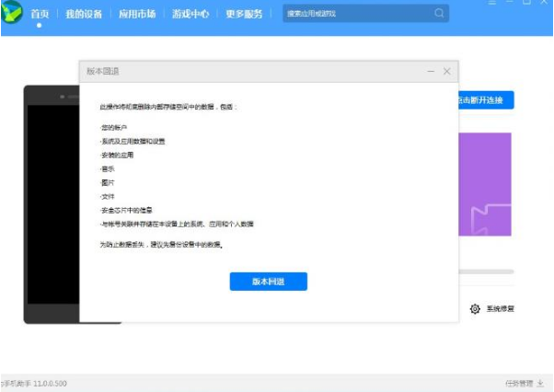Open the 任务管理 link
The width and height of the screenshot is (554, 392).
click(518, 383)
